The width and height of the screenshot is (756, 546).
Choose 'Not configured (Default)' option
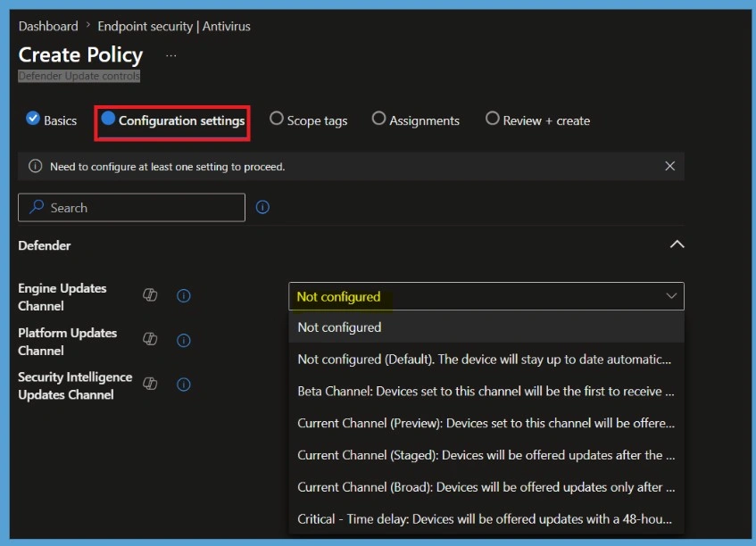click(486, 359)
